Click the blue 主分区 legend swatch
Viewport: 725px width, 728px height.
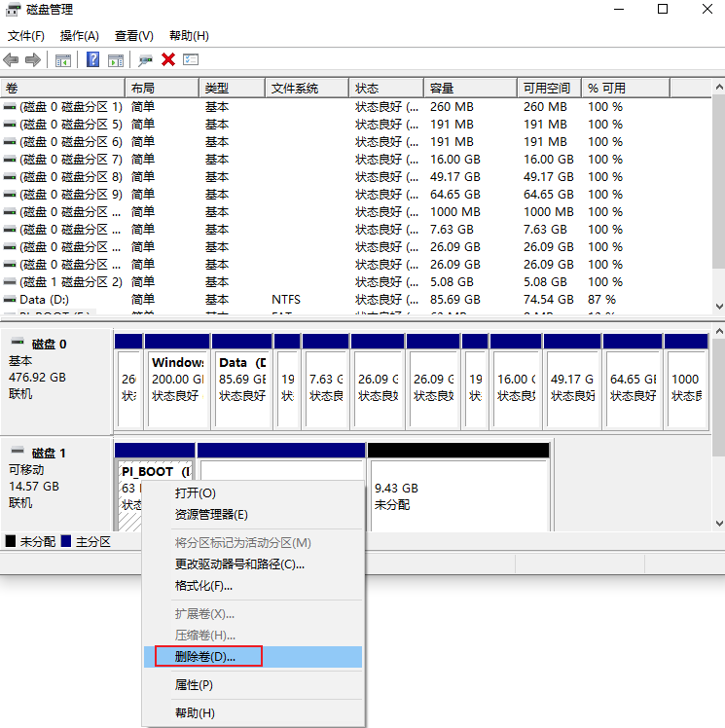click(66, 541)
